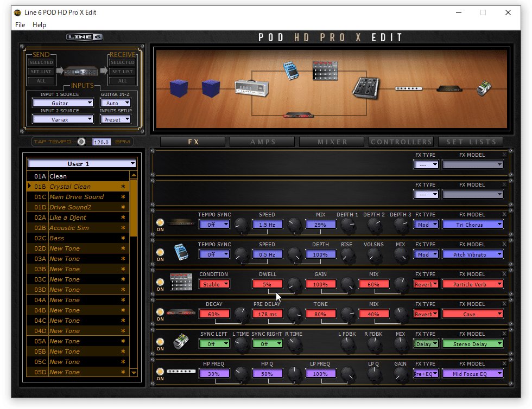
Task: Click the Send SET LIST button
Action: 41,72
